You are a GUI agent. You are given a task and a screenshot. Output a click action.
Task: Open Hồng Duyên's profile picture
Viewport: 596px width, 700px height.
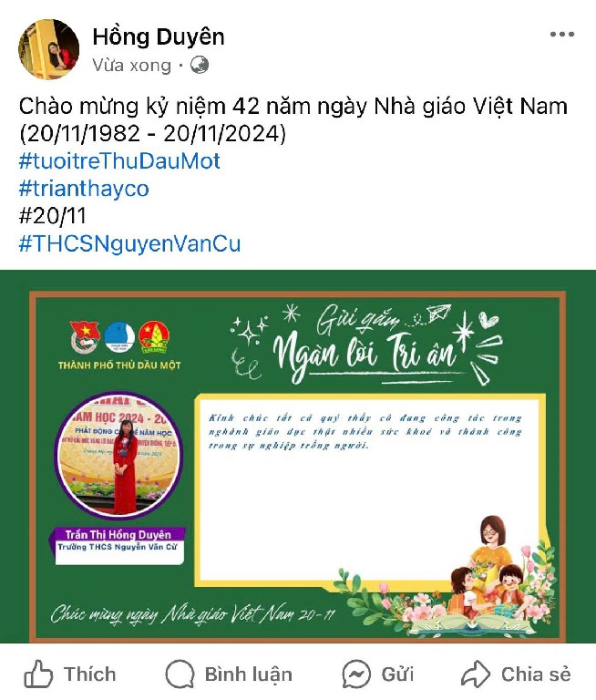[x=48, y=49]
